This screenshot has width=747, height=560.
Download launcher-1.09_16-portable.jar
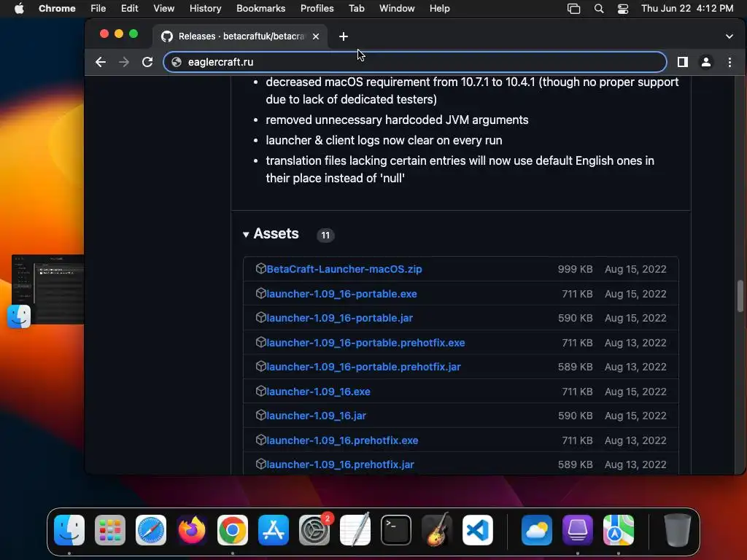(340, 318)
